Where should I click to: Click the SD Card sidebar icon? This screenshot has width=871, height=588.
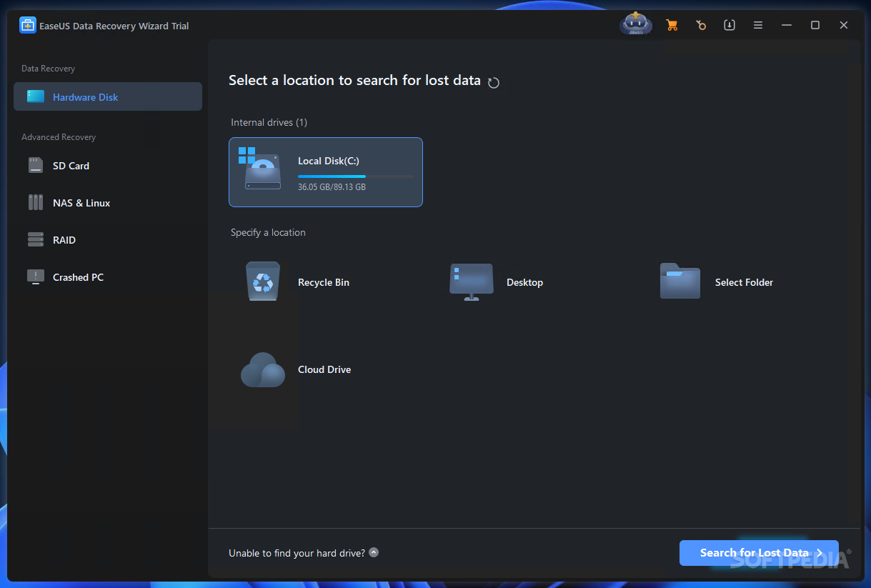[x=36, y=165]
